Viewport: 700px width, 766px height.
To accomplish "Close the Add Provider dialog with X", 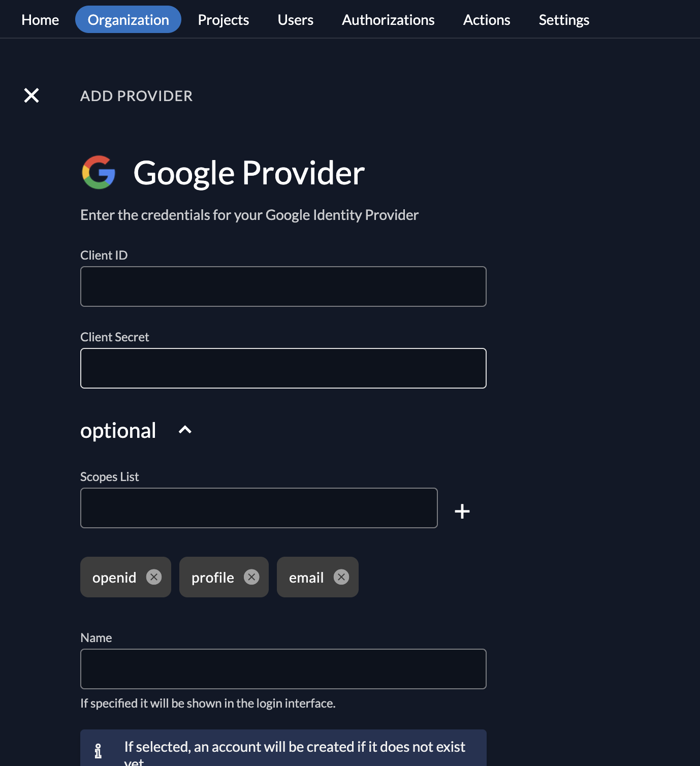I will pyautogui.click(x=31, y=95).
